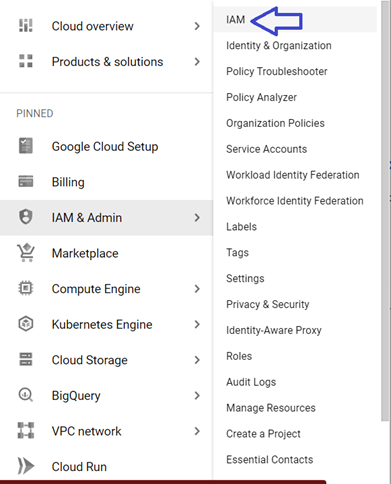Viewport: 391px width, 484px height.
Task: Expand the IAM & Admin chevron
Action: tap(197, 218)
